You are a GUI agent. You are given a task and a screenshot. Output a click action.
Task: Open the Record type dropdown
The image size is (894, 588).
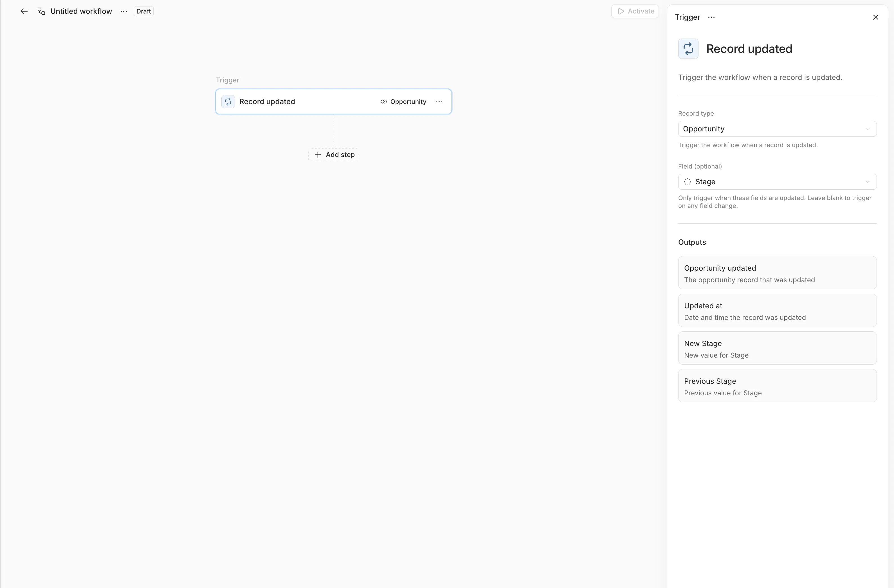(777, 129)
